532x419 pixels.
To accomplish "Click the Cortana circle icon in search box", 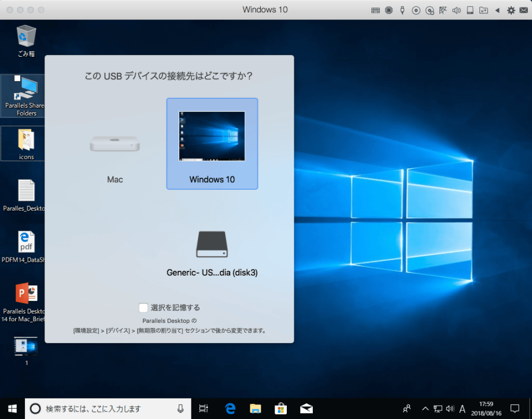I will [35, 409].
